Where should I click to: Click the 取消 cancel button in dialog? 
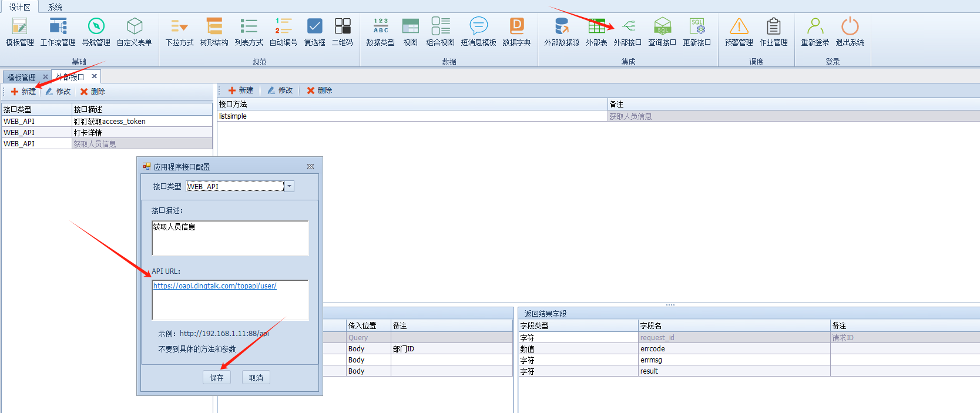coord(256,378)
